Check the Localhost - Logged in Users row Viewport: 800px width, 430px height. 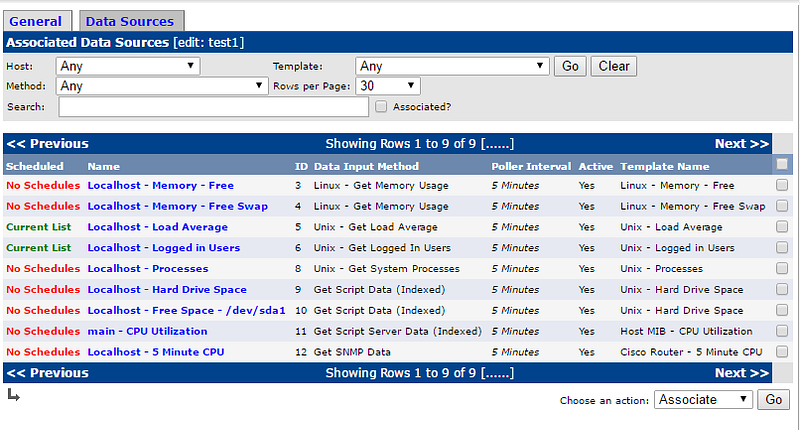(x=782, y=247)
